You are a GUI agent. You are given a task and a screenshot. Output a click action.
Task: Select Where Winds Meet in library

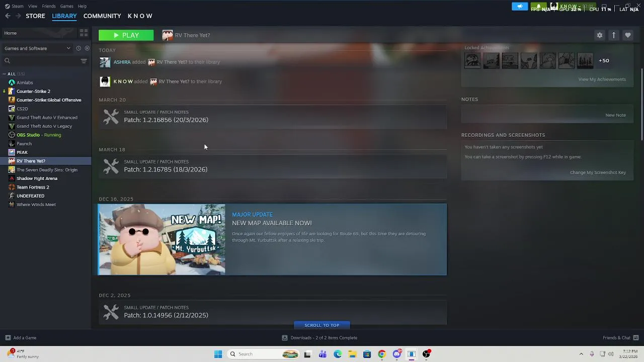[x=36, y=205]
